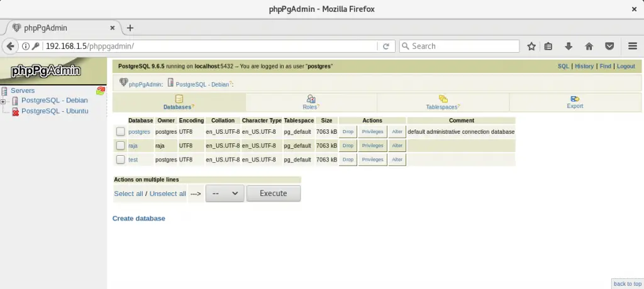Click the back to top link
Viewport: 644px width, 289px height.
point(628,284)
